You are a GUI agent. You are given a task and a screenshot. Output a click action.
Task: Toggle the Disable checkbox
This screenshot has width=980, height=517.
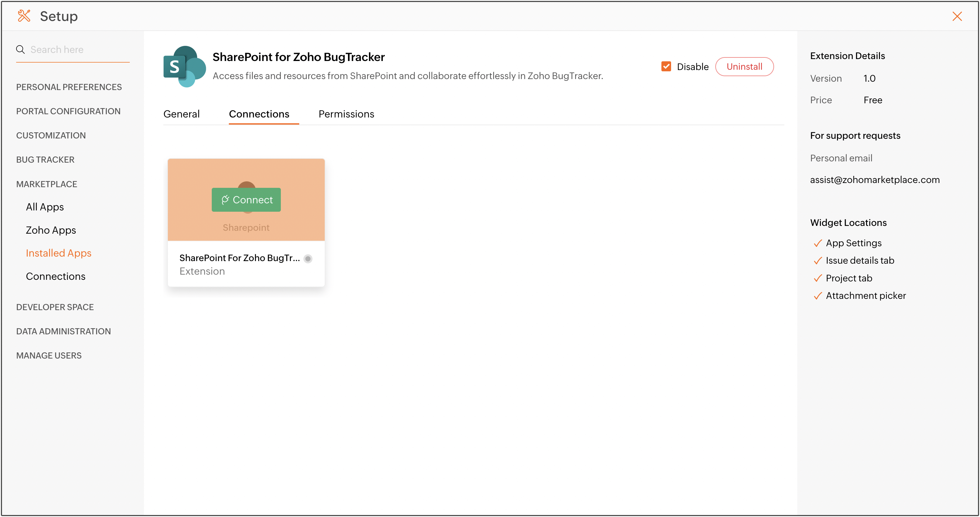point(666,66)
